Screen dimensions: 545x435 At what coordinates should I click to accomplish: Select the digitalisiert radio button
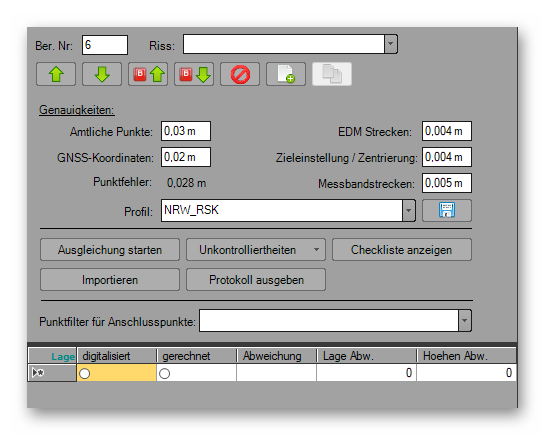pos(84,374)
